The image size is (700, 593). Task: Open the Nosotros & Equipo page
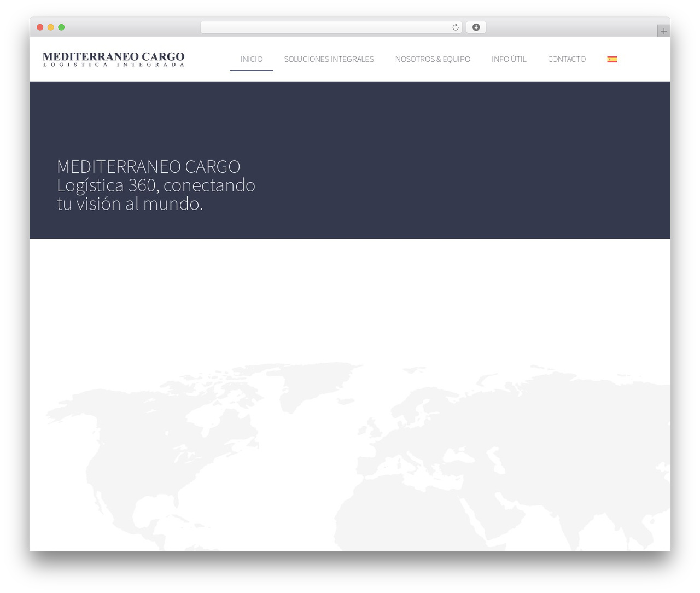433,59
